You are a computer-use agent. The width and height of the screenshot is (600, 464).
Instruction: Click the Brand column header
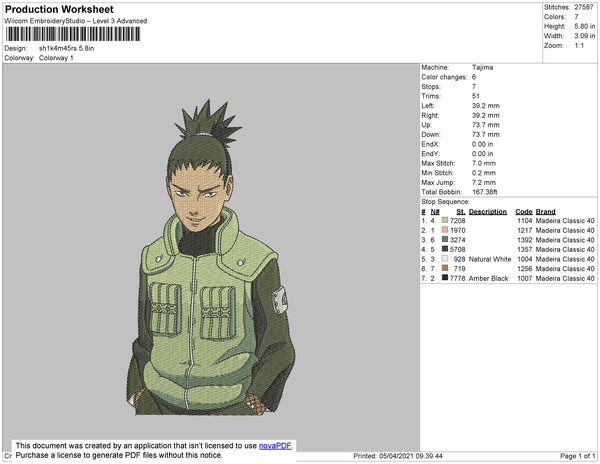[x=545, y=212]
